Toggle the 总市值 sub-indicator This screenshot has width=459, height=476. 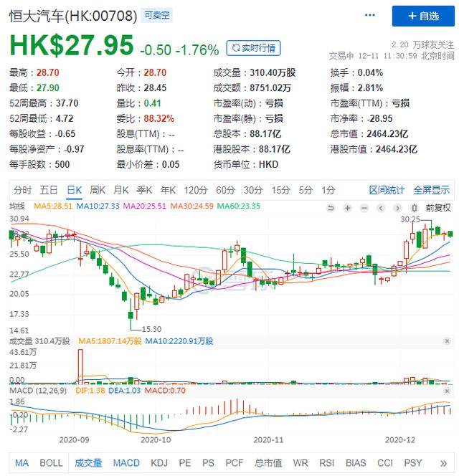click(x=268, y=463)
